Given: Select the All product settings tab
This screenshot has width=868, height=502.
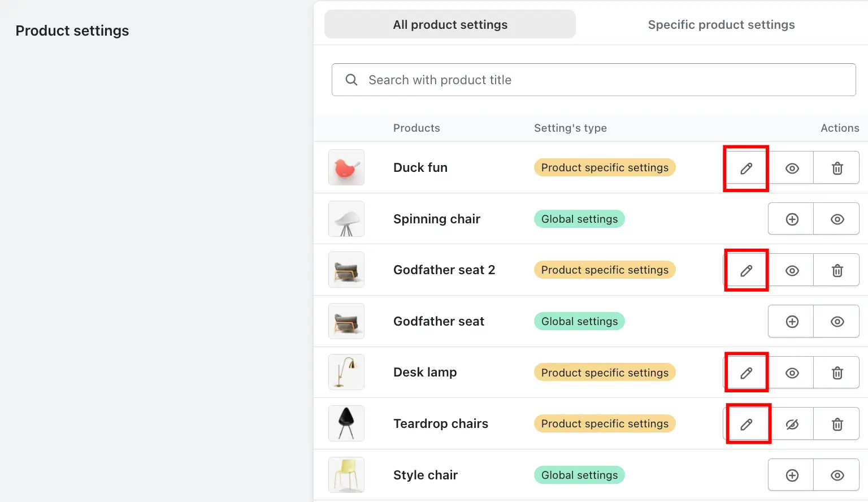Looking at the screenshot, I should (x=450, y=24).
